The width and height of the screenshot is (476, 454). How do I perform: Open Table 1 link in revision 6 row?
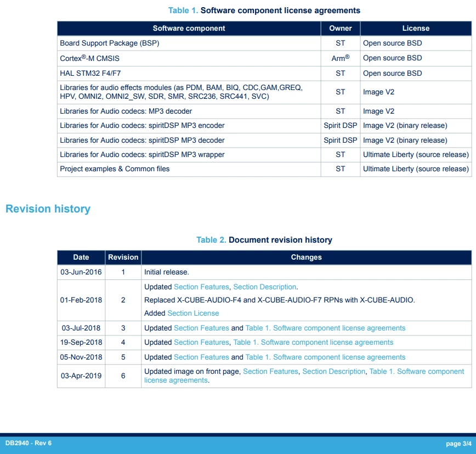[x=417, y=371]
